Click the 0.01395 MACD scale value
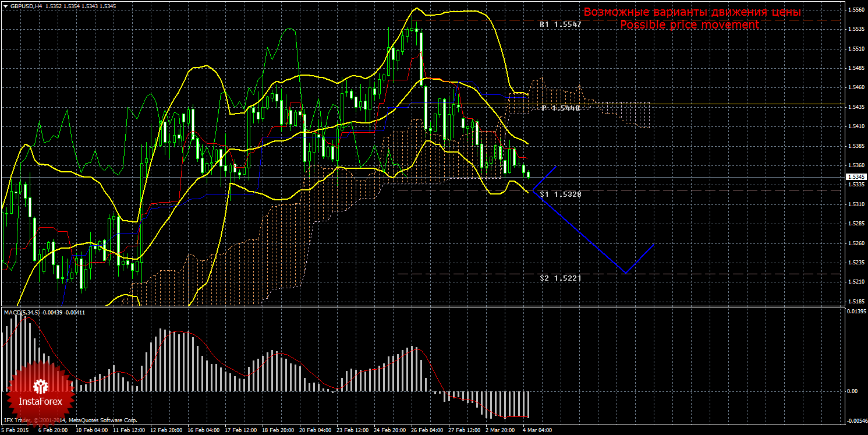868x435 pixels. point(856,313)
